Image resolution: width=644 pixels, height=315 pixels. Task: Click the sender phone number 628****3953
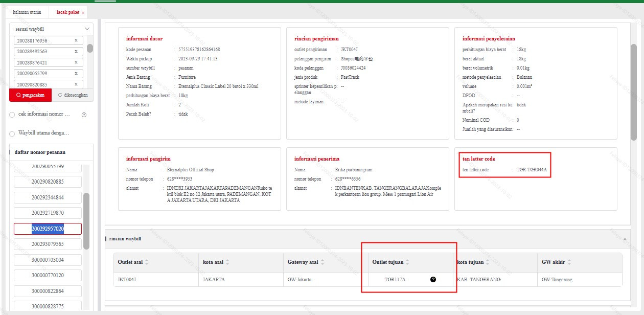point(179,179)
